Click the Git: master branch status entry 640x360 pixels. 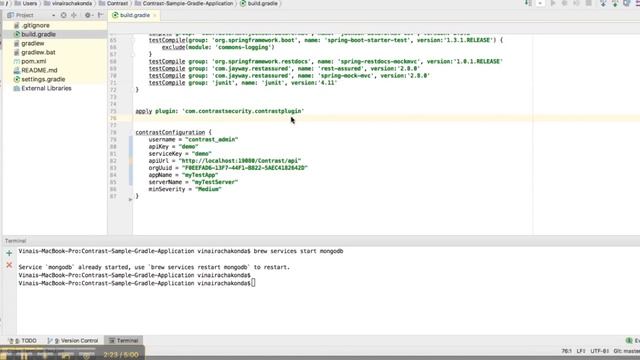coord(626,351)
